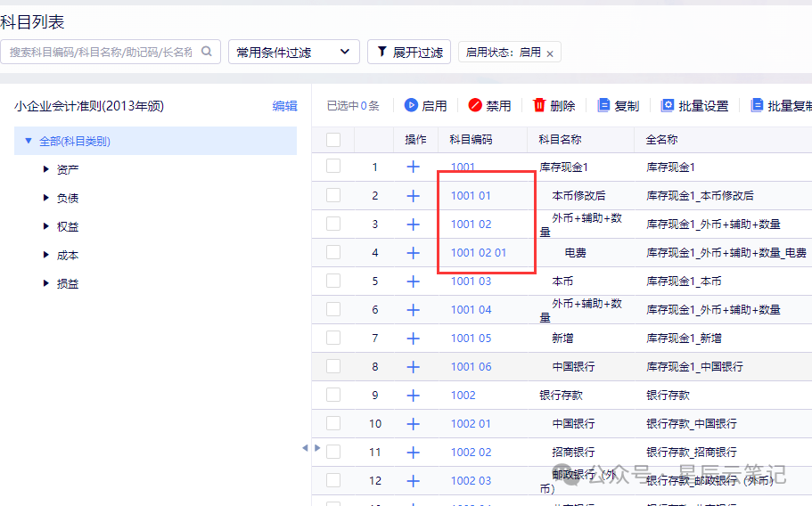Open 批量设置 batch settings

point(694,105)
